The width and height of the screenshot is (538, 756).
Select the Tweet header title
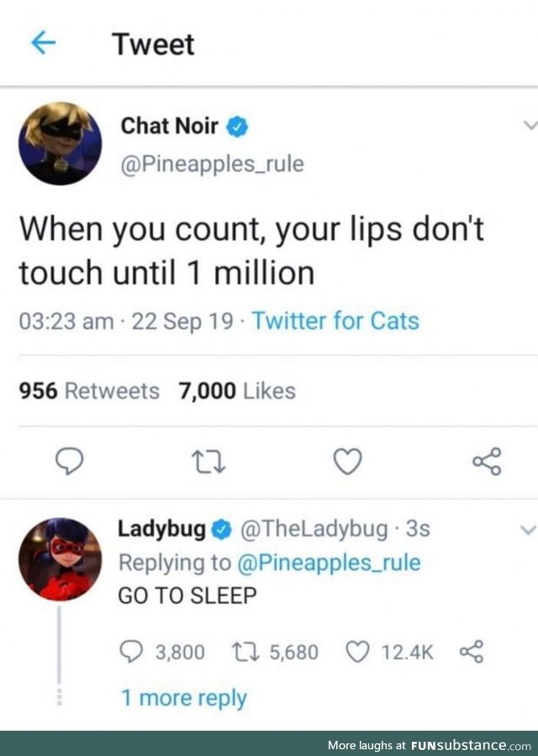point(152,45)
